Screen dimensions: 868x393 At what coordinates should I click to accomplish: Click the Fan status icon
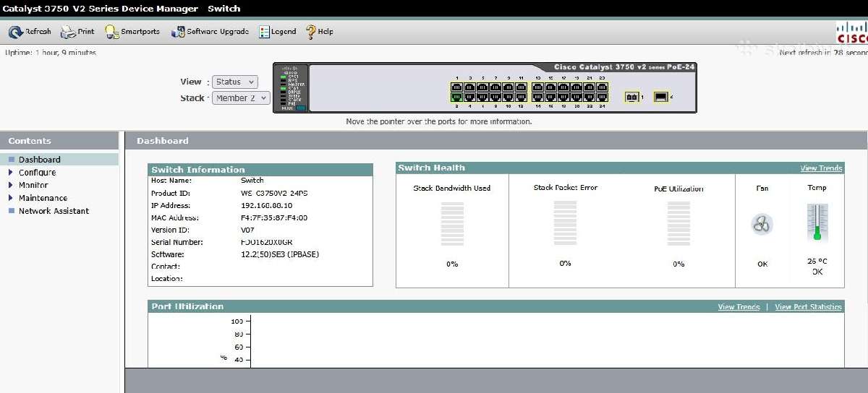[762, 225]
